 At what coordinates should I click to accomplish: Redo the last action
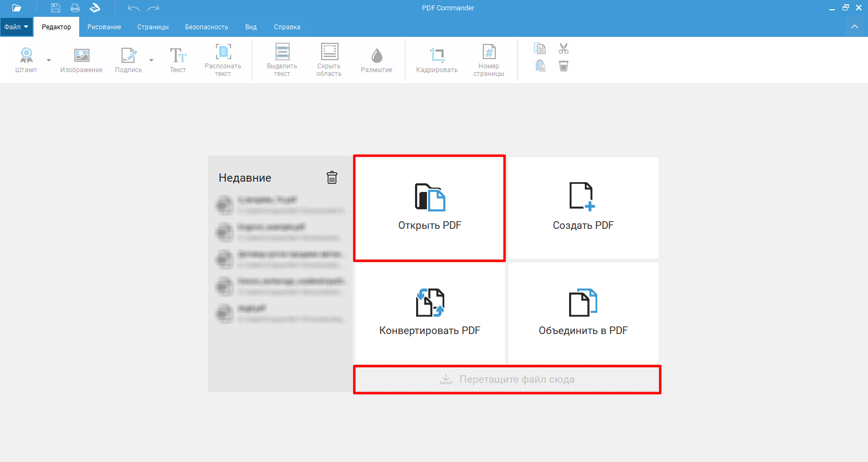tap(154, 8)
